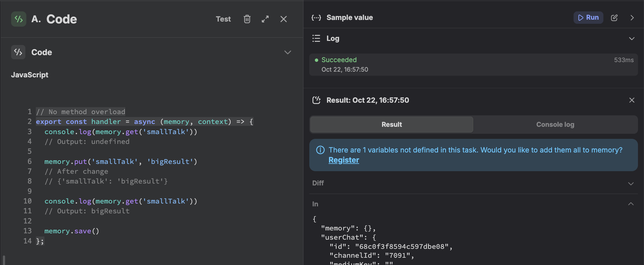Click the Test button
The image size is (644, 265).
click(223, 19)
